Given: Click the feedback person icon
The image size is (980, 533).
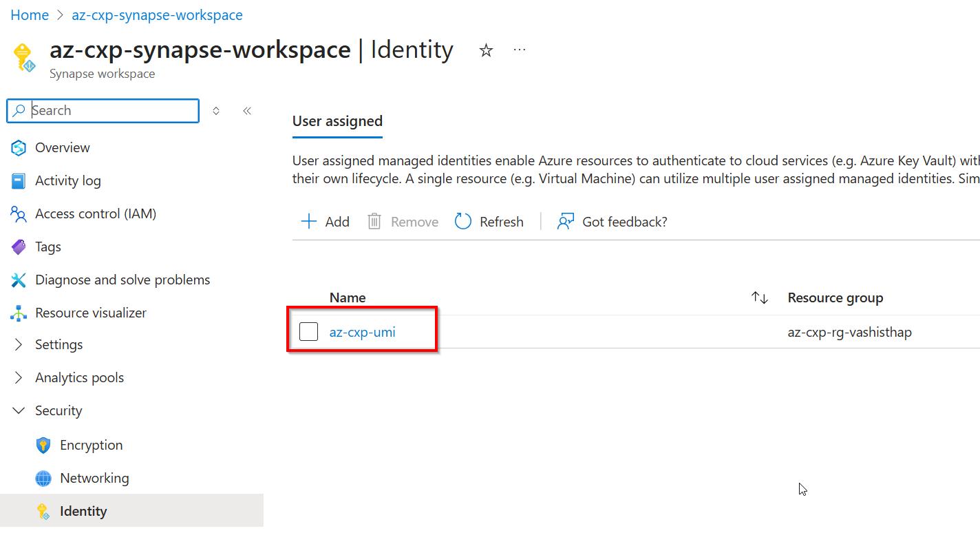Looking at the screenshot, I should pos(566,222).
